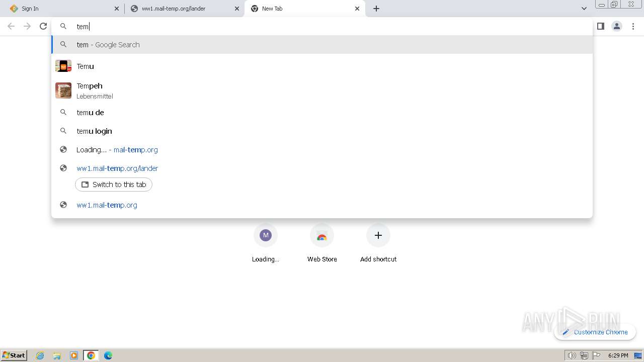Click 'Switch to this tab' button
Screen dimensions: 644x362
pos(114,185)
